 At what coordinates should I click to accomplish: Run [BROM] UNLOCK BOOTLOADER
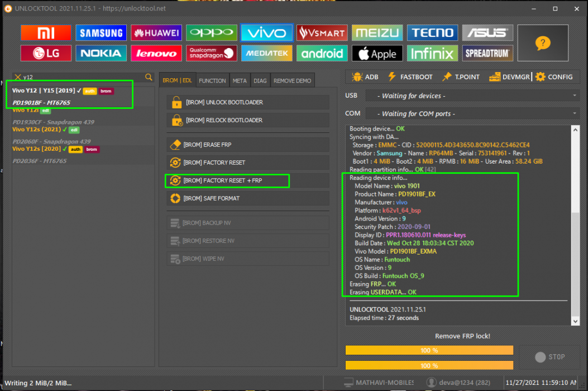click(x=248, y=102)
